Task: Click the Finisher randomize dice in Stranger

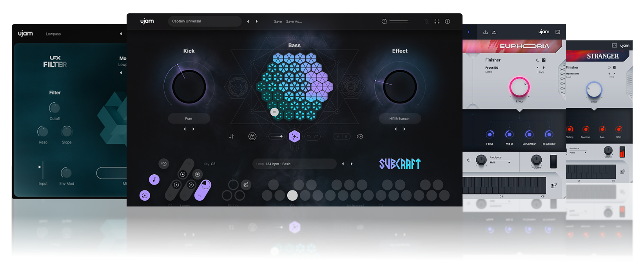Action: 614,67
